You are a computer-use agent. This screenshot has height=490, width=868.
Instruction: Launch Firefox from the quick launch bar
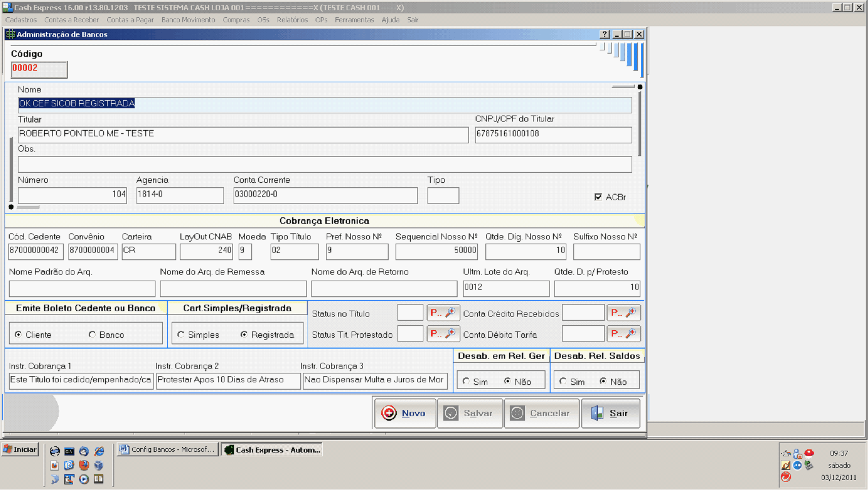click(84, 465)
